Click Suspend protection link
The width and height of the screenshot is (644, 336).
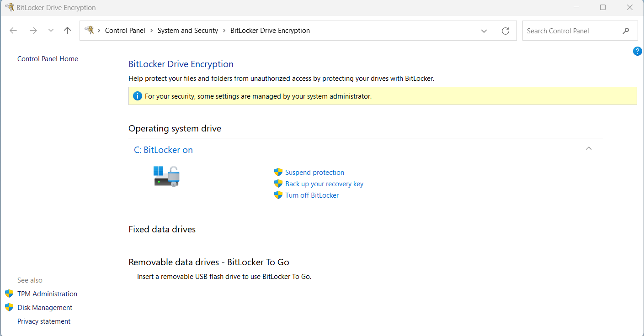[314, 173]
